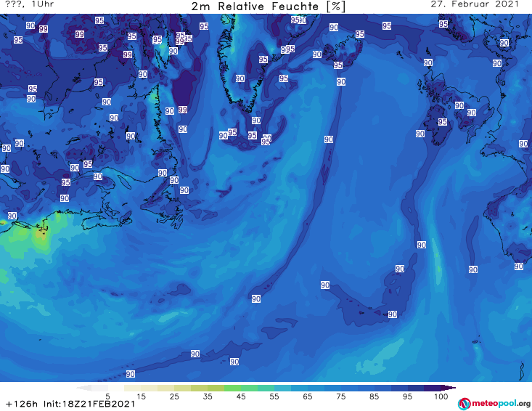Screen dimensions: 532x411
Task: Pick the pale yellow 15-20 colorbar segment
Action: (150, 388)
